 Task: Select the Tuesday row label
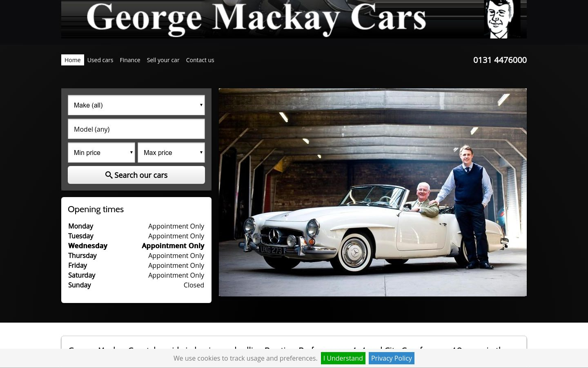click(x=81, y=236)
